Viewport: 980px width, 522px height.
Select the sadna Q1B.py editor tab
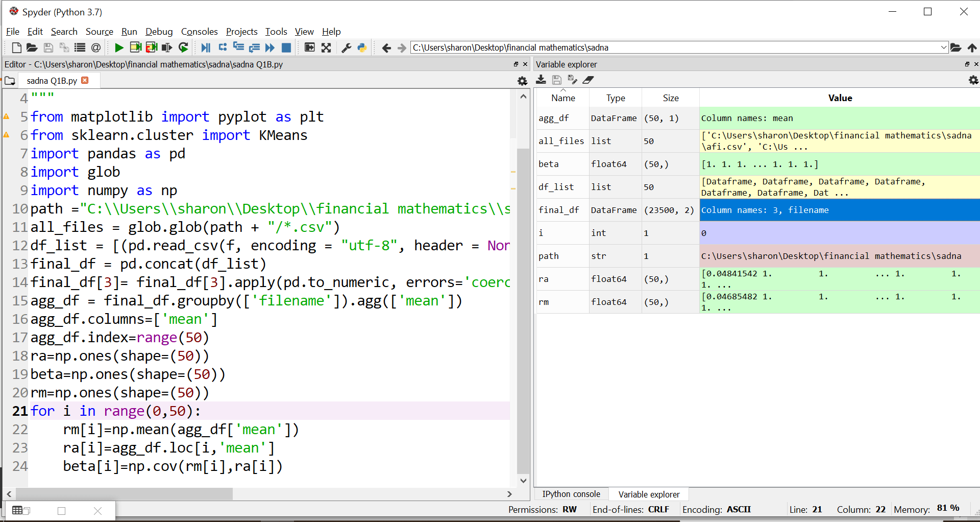tap(52, 81)
